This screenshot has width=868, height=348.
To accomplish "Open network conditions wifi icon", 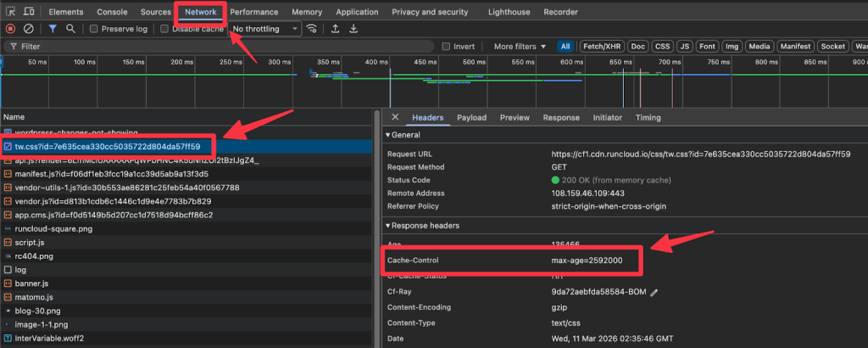I will (313, 29).
